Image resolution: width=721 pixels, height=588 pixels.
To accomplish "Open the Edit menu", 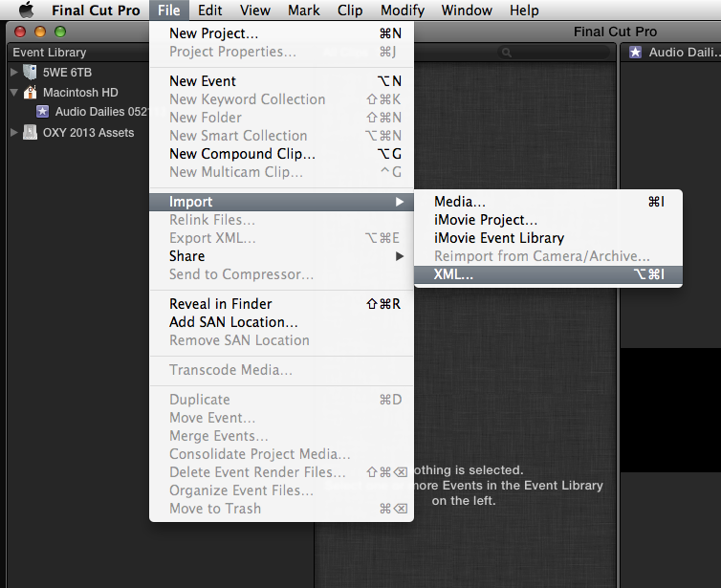I will 209,11.
